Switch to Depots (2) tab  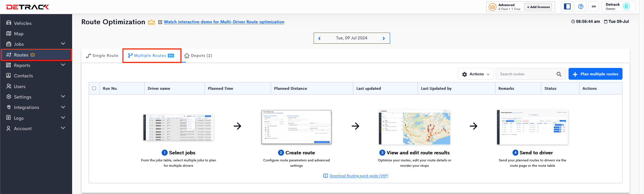tap(198, 55)
